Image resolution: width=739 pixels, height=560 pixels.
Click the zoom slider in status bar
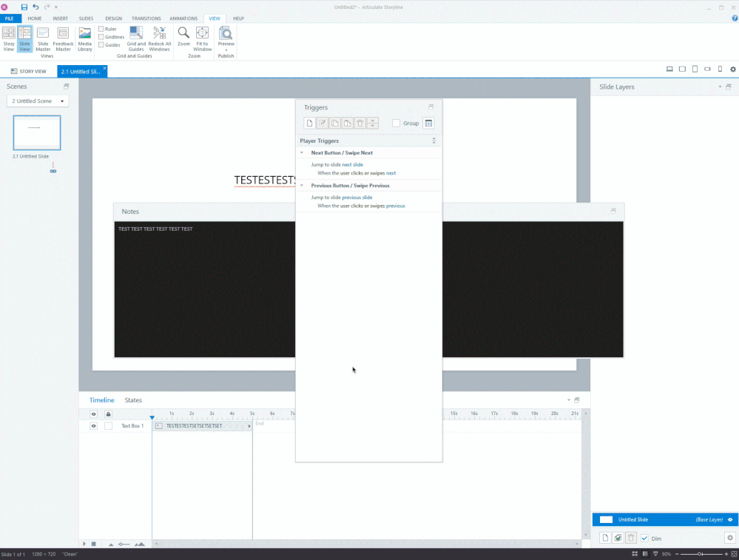coord(700,554)
